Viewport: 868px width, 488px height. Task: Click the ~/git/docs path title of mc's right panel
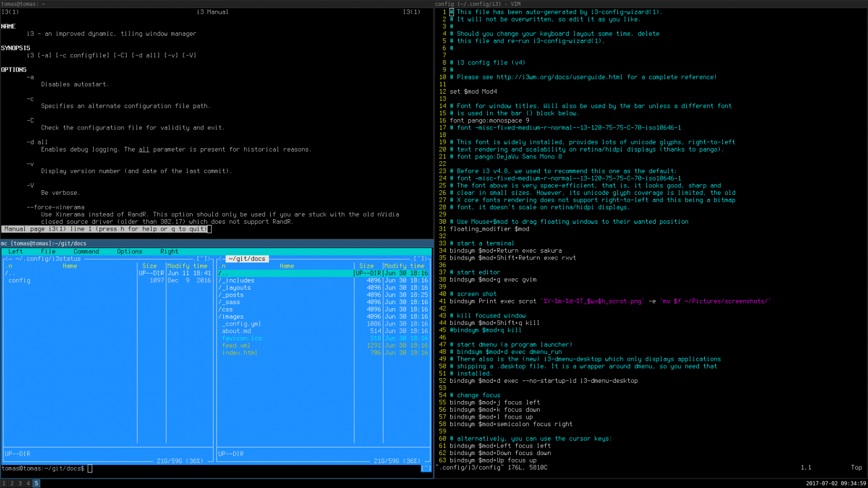[x=247, y=259]
